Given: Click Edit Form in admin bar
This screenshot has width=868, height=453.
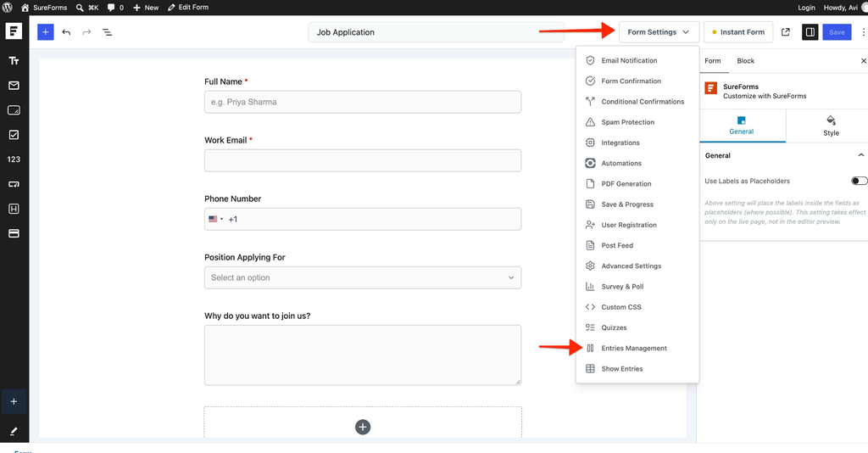Looking at the screenshot, I should tap(188, 8).
